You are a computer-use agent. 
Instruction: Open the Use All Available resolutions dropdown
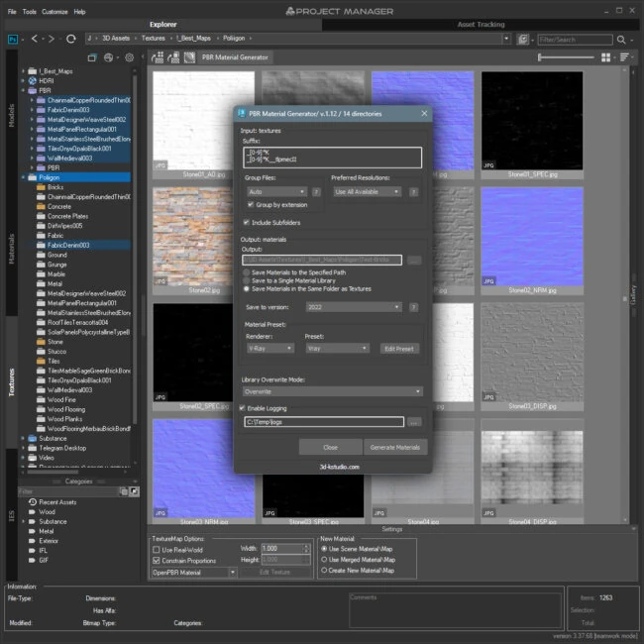[x=367, y=192]
